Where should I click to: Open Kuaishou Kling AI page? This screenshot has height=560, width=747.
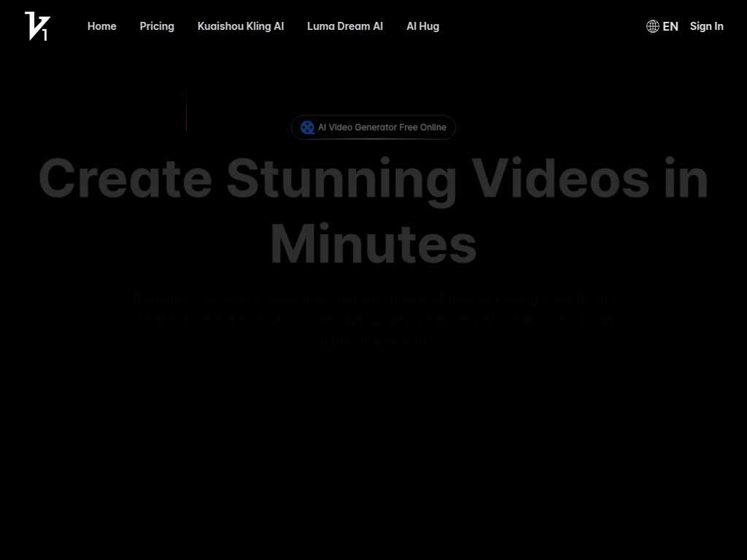coord(241,26)
